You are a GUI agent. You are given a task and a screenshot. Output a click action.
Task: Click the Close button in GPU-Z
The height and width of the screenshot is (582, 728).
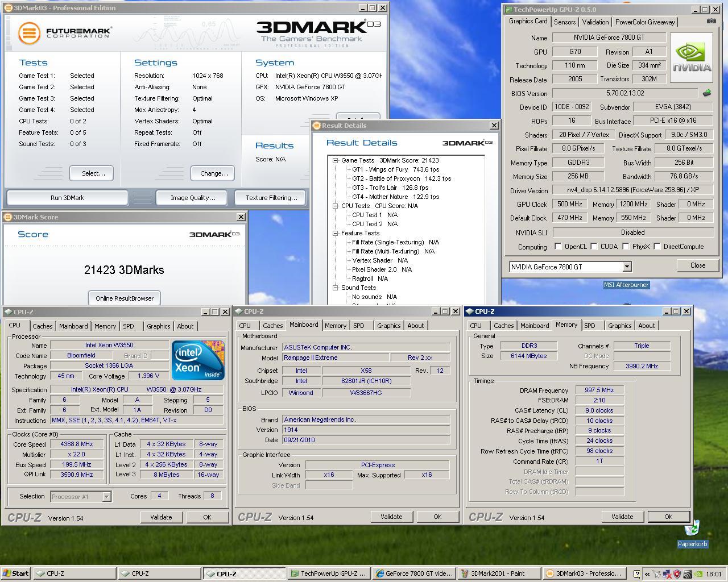click(698, 265)
